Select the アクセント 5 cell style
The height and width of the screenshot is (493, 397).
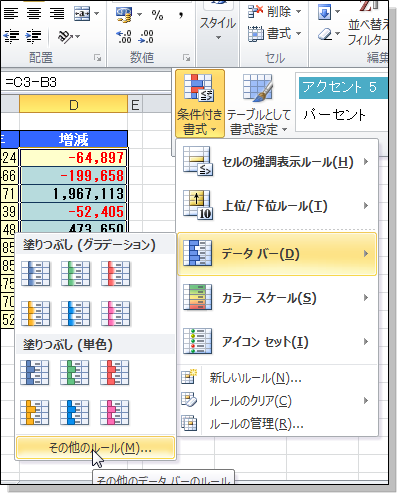tap(343, 88)
